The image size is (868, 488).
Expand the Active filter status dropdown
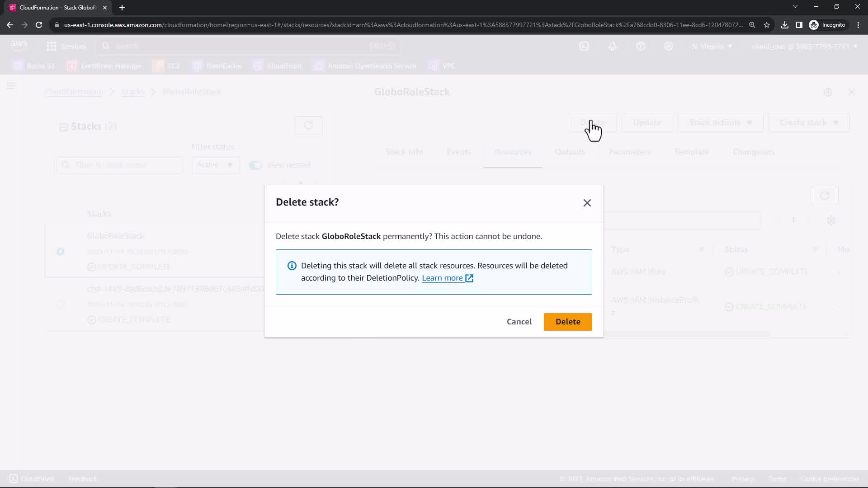pyautogui.click(x=215, y=165)
